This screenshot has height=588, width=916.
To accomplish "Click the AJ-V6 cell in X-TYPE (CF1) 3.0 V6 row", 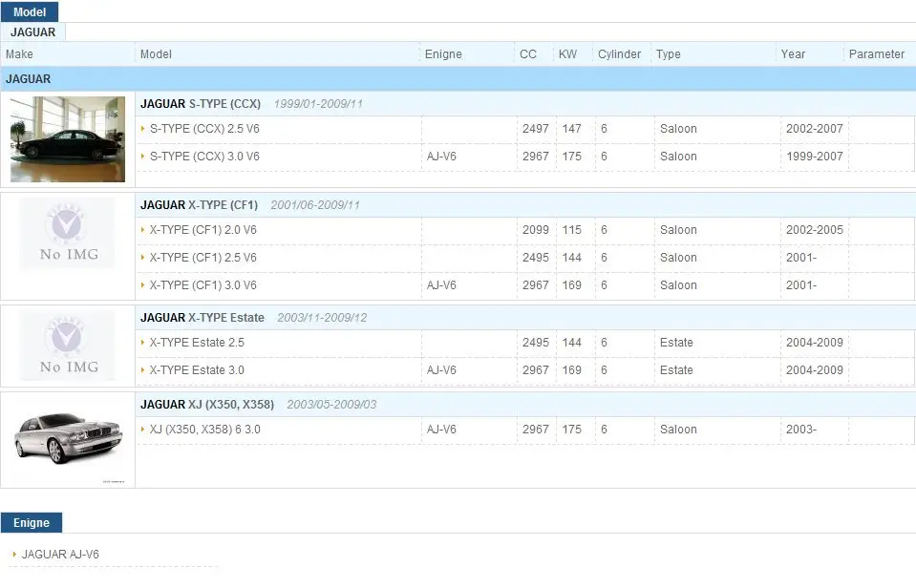I will (441, 285).
